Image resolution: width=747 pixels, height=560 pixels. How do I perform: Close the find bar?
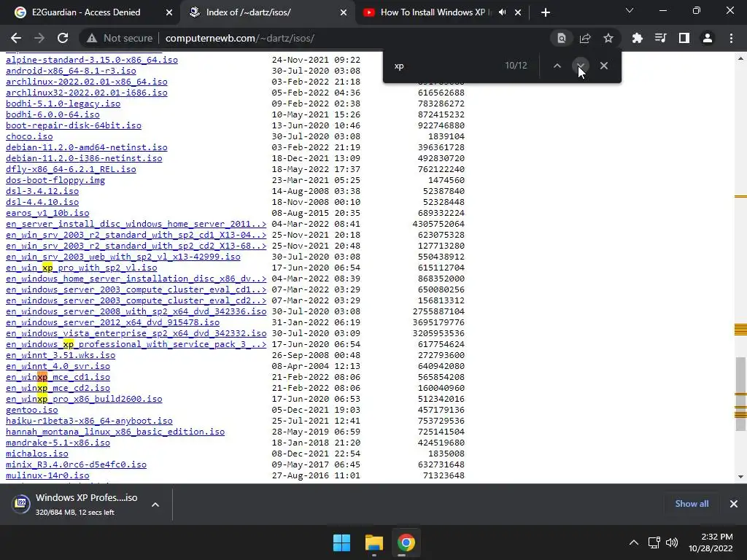(x=603, y=66)
